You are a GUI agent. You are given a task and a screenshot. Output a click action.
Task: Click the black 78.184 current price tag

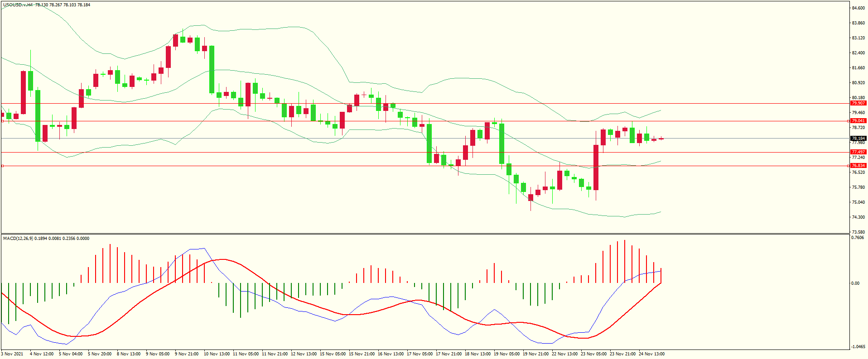point(858,139)
